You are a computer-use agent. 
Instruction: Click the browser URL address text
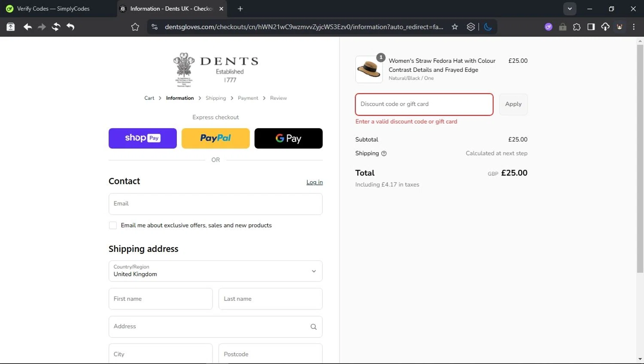point(304,27)
